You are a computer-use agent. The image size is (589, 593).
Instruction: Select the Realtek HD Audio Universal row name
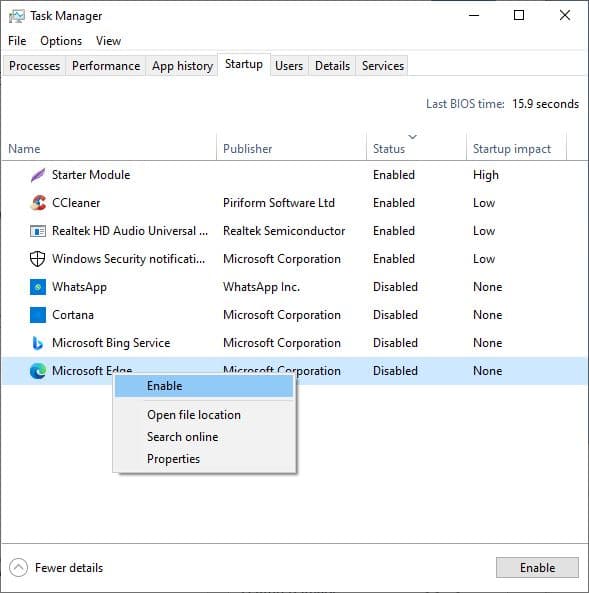tap(130, 231)
